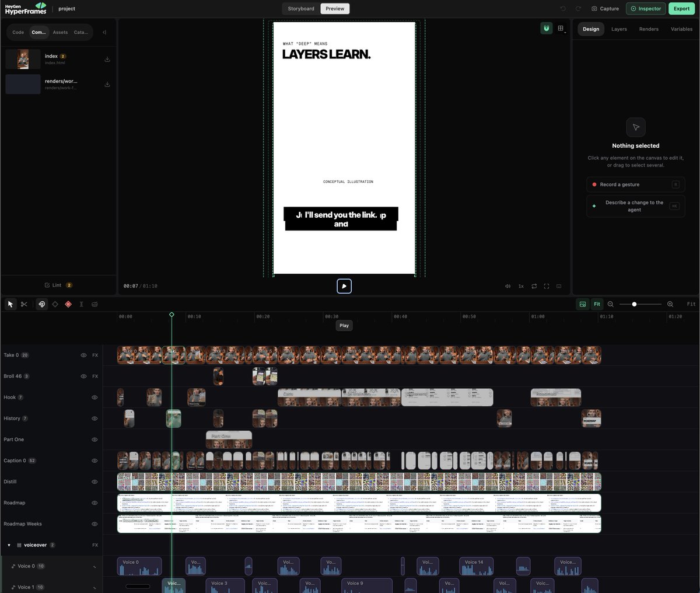Toggle visibility of the Distill track

(94, 482)
